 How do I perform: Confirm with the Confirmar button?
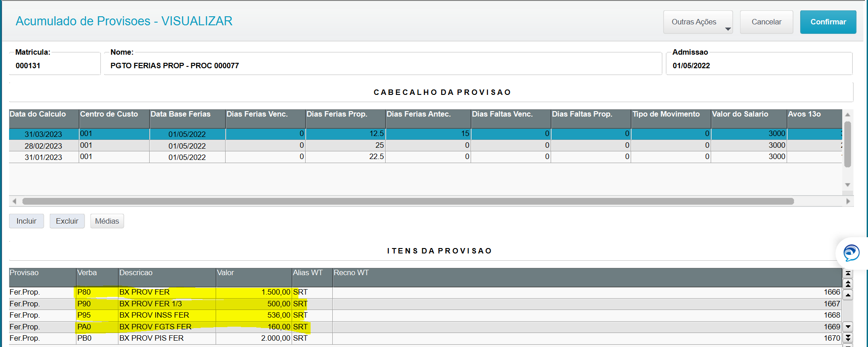click(828, 22)
